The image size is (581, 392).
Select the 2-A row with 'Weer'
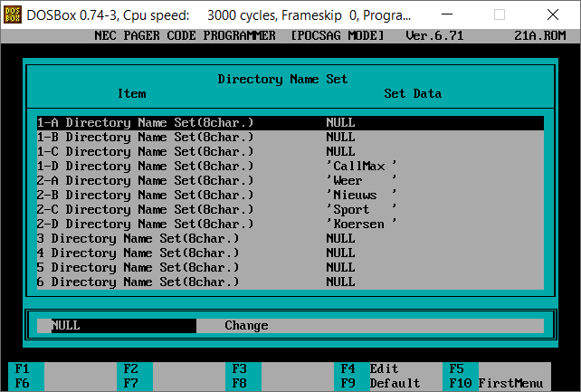pos(290,180)
